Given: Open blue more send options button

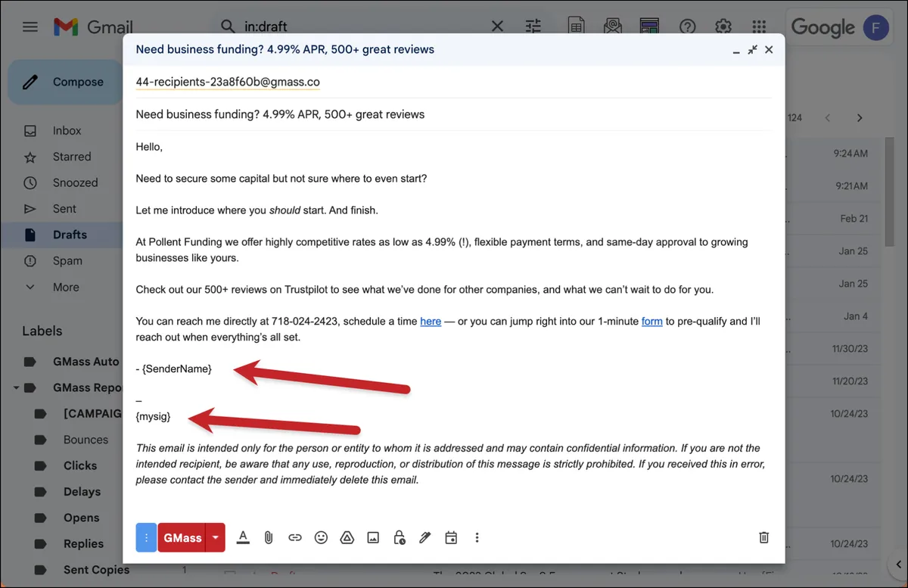Looking at the screenshot, I should tap(146, 537).
